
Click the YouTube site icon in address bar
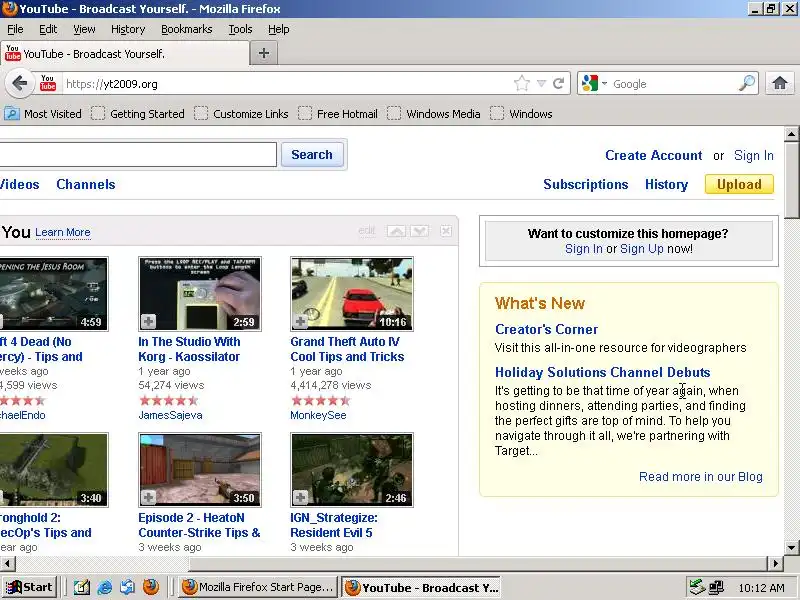[x=48, y=83]
